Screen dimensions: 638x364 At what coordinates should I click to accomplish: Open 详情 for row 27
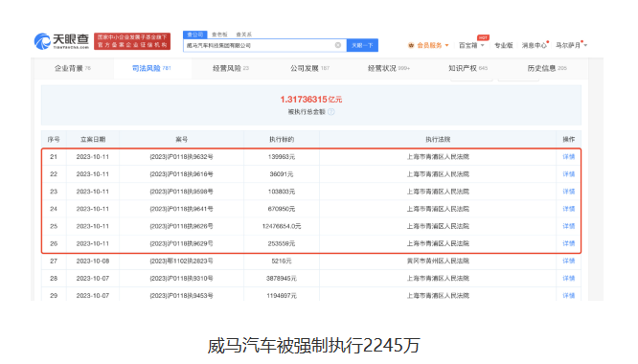pyautogui.click(x=568, y=261)
